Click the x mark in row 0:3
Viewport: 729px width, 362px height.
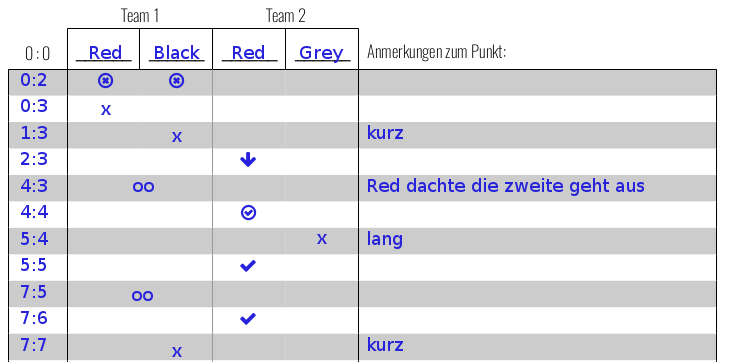106,110
